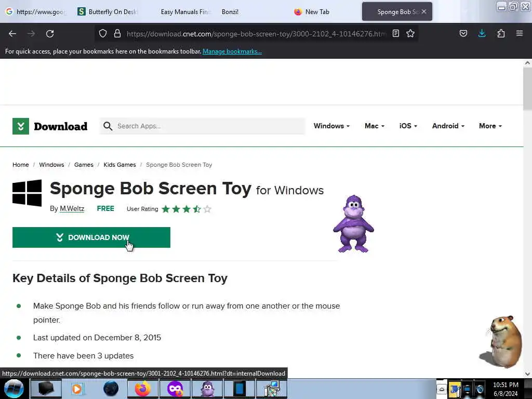The image size is (532, 399).
Task: Open the installer setup taskbar icon
Action: tap(272, 389)
